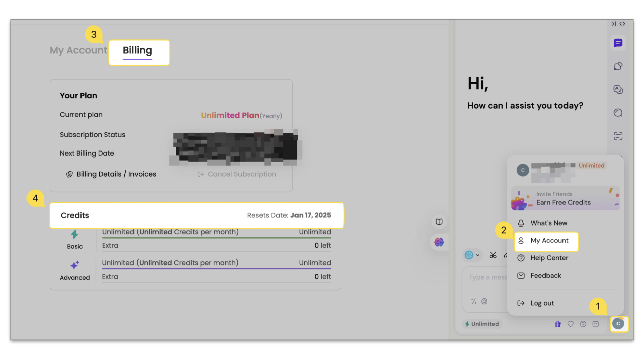Image resolution: width=644 pixels, height=362 pixels.
Task: Click the profile avatar in bottom corner
Action: [x=618, y=324]
